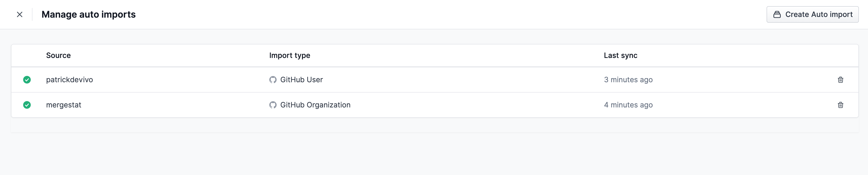This screenshot has width=868, height=175.
Task: Click the 4 minutes ago sync timestamp
Action: 628,105
